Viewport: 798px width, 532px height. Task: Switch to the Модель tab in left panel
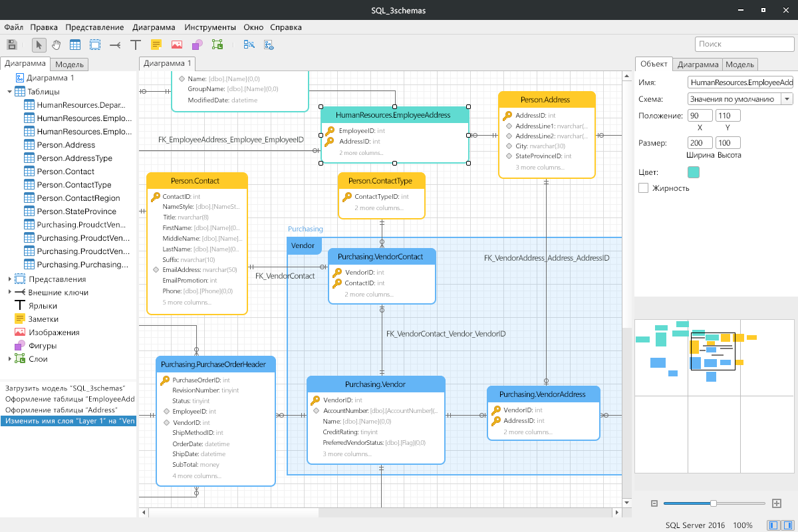click(69, 65)
